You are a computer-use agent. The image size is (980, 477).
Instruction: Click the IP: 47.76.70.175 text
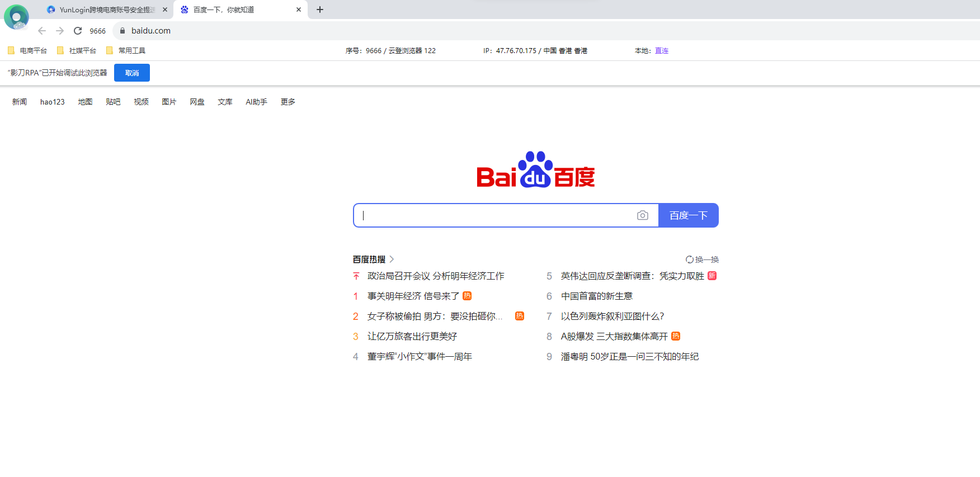coord(535,50)
